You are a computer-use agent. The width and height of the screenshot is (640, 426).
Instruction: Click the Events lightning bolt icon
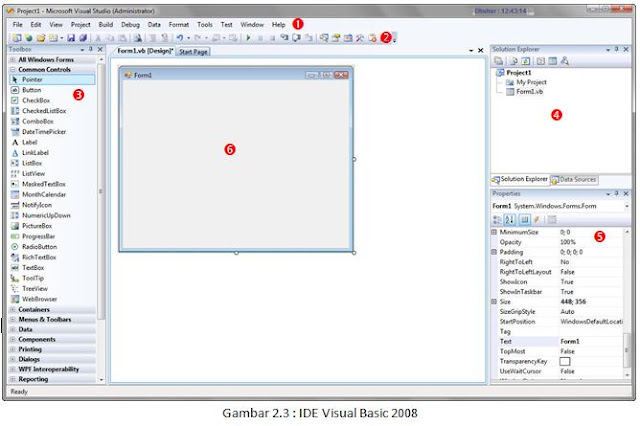[x=537, y=220]
